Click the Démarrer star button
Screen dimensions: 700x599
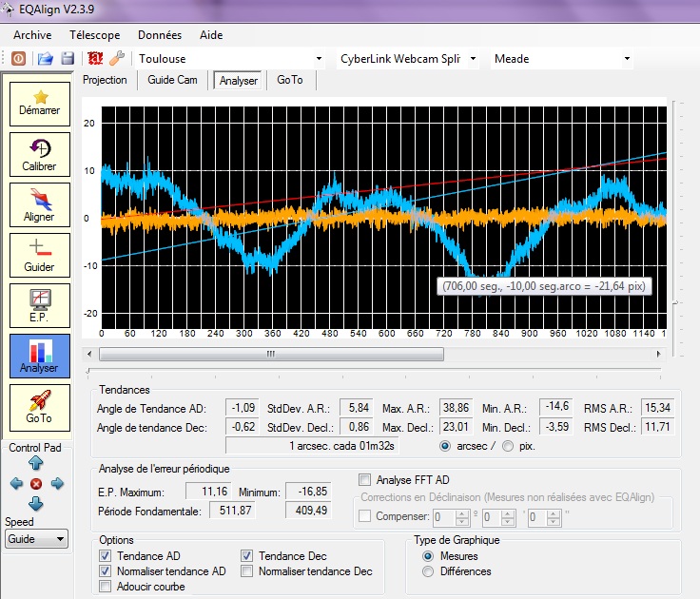40,104
